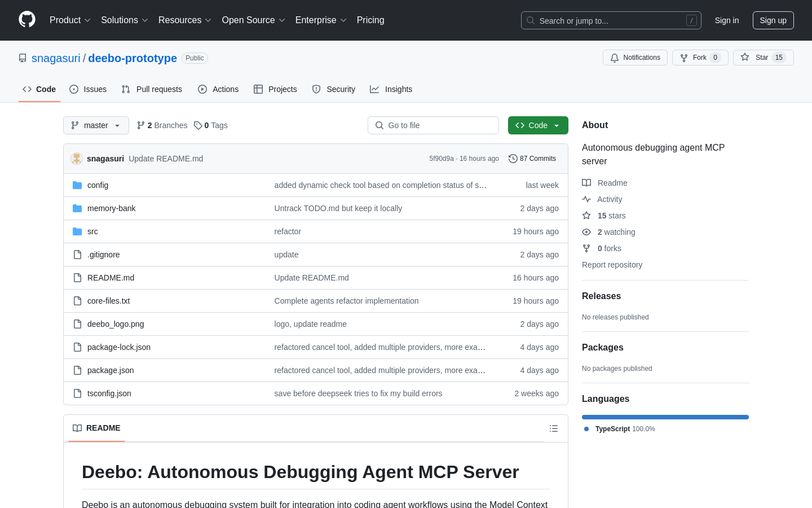This screenshot has width=812, height=508.
Task: Expand the Enterprise menu
Action: pyautogui.click(x=321, y=20)
